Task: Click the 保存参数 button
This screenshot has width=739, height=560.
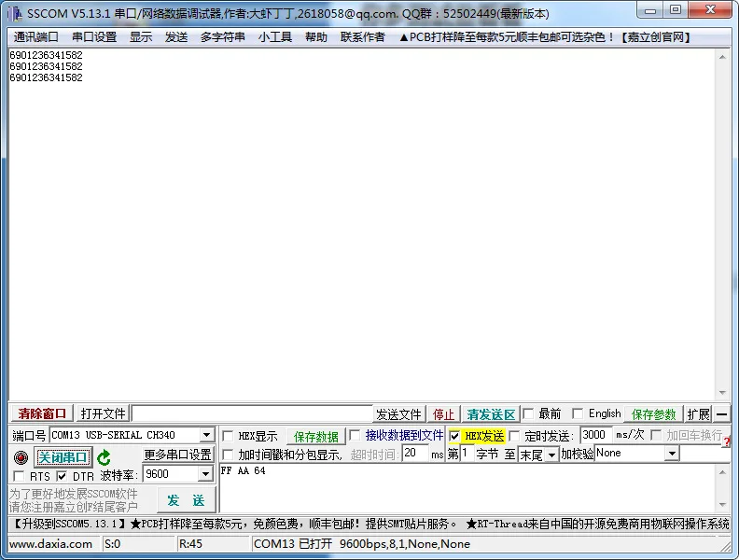Action: [653, 414]
